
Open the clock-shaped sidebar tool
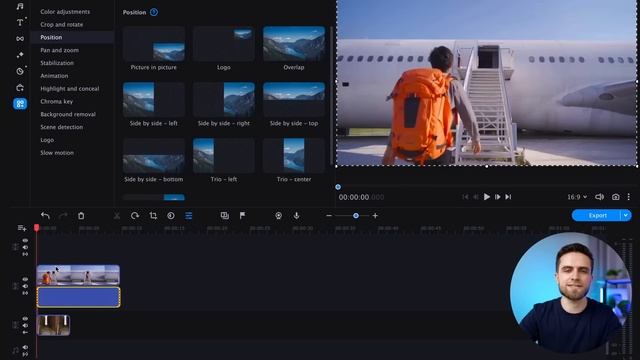[20, 71]
